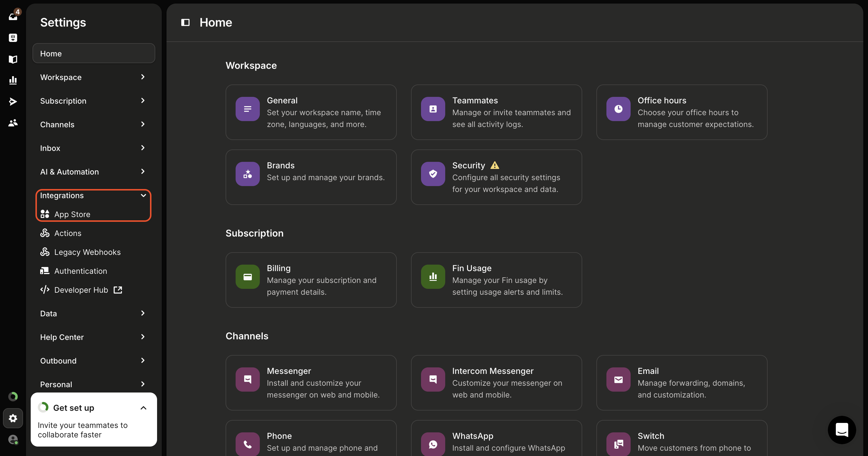Open the Inbox icon with notification badge
This screenshot has height=456, width=868.
coord(13,16)
